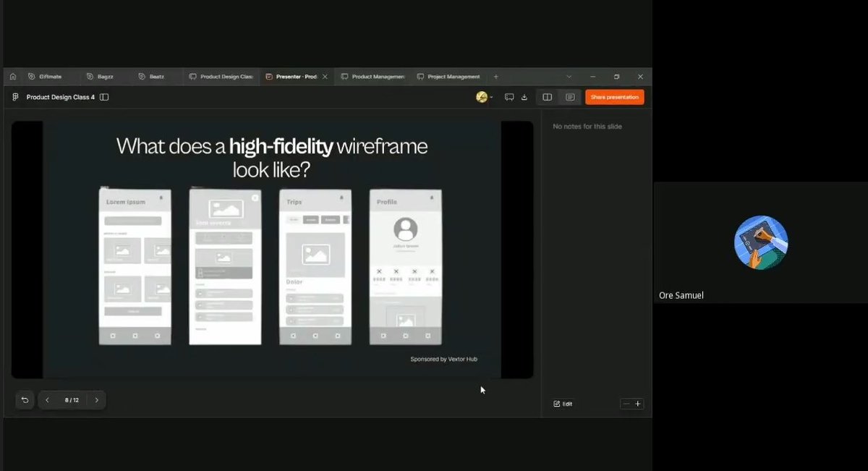Click the home icon on the tab strip

pyautogui.click(x=12, y=76)
